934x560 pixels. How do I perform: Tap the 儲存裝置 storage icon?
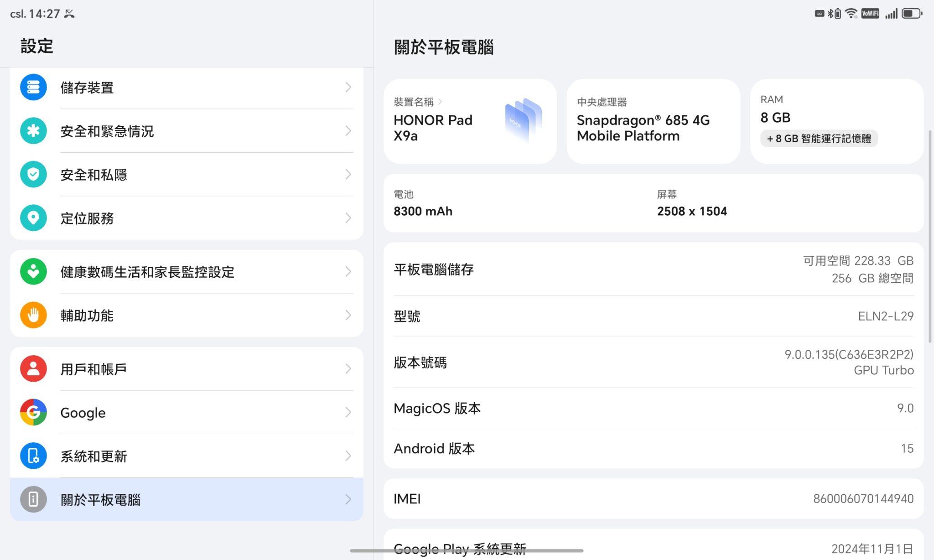(x=33, y=87)
